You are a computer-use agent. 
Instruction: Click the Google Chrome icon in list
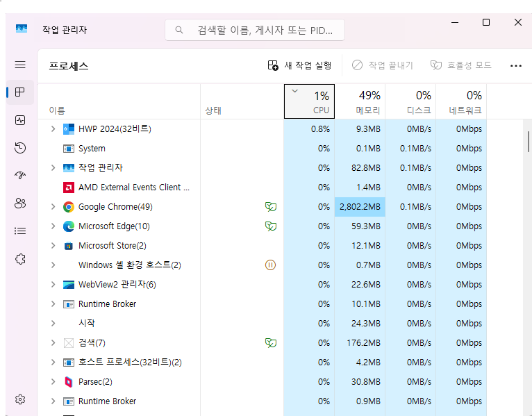pos(69,207)
